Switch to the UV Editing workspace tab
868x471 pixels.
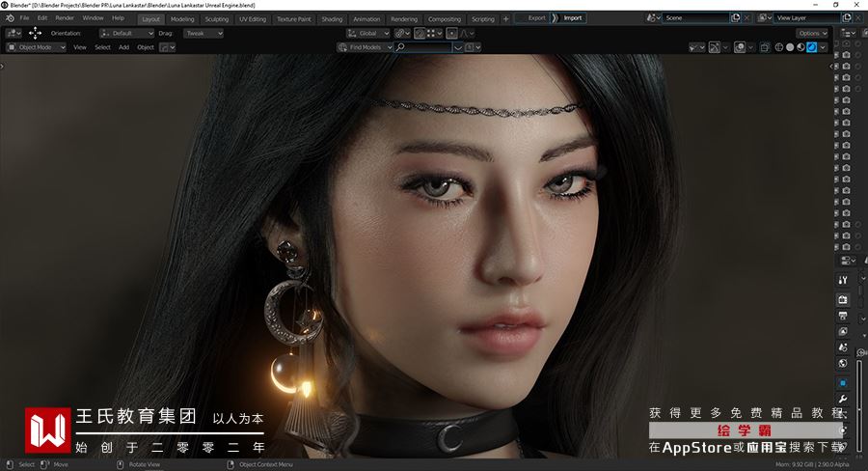pyautogui.click(x=253, y=19)
